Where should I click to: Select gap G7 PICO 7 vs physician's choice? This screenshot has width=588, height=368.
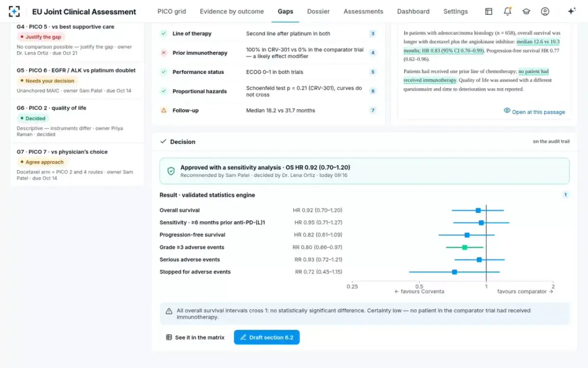[77, 164]
